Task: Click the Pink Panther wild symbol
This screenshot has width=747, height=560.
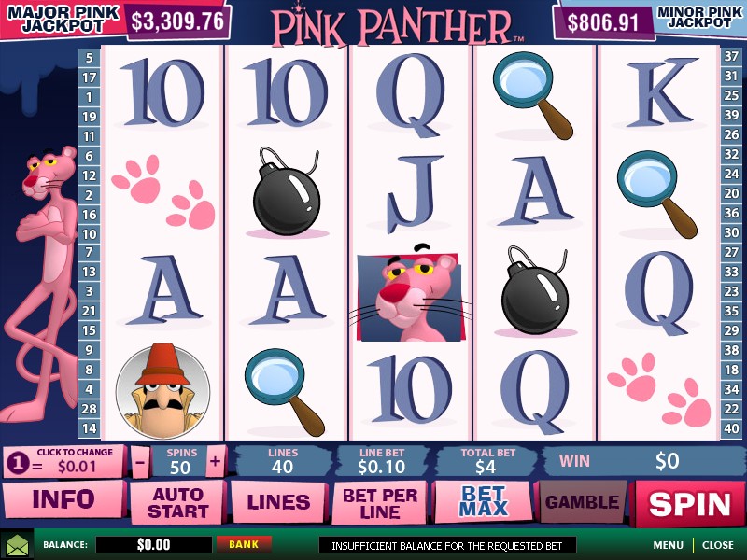Action: pos(410,293)
